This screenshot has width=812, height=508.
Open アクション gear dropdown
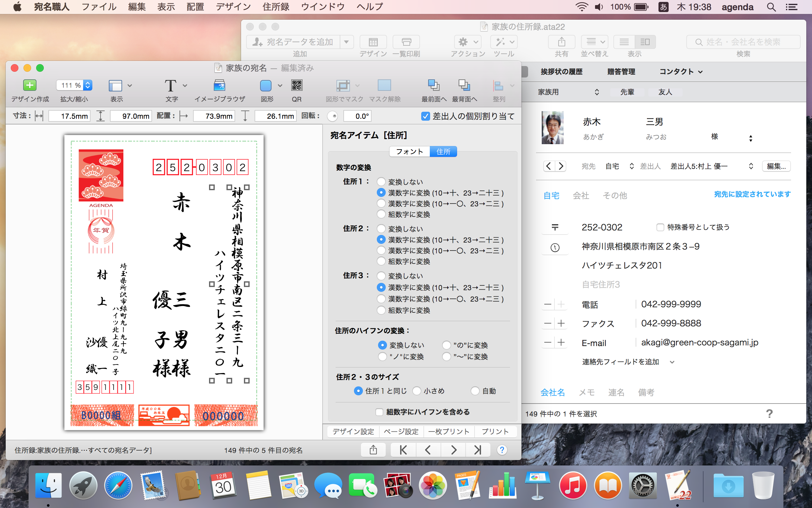(x=468, y=42)
